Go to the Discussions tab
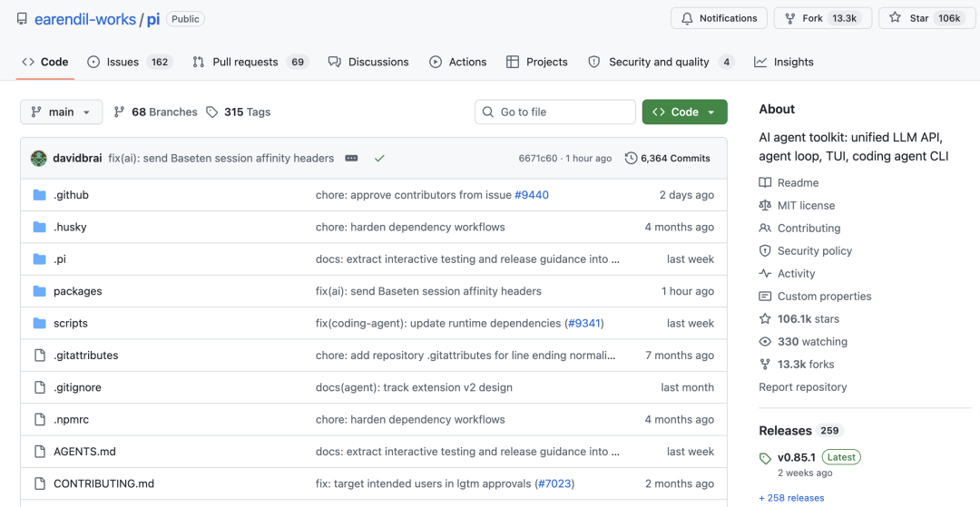The width and height of the screenshot is (980, 507). coord(368,62)
